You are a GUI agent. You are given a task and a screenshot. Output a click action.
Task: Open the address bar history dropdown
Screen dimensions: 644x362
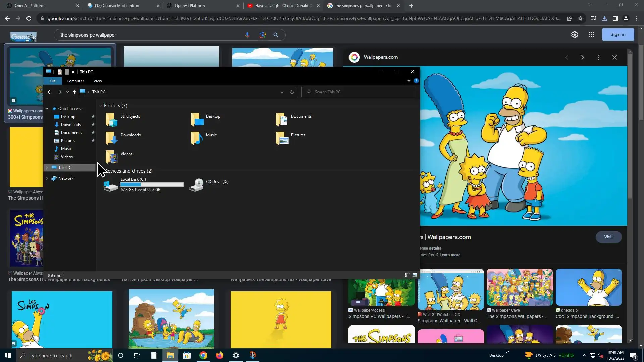click(x=282, y=92)
